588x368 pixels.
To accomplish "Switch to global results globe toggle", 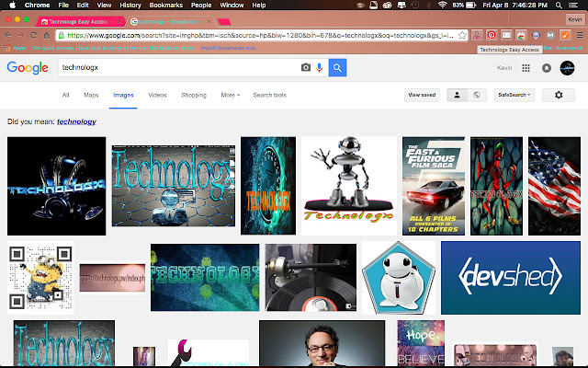I will point(477,95).
